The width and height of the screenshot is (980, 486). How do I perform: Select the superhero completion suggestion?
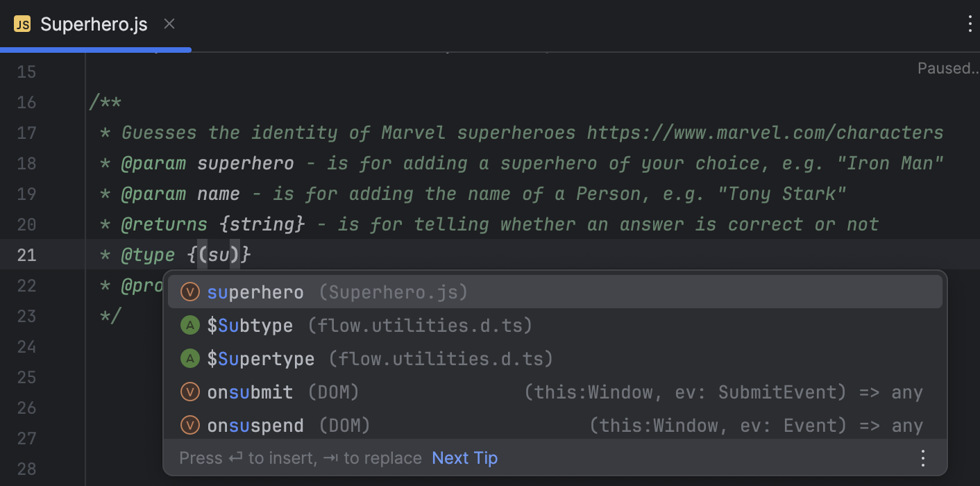tap(255, 292)
